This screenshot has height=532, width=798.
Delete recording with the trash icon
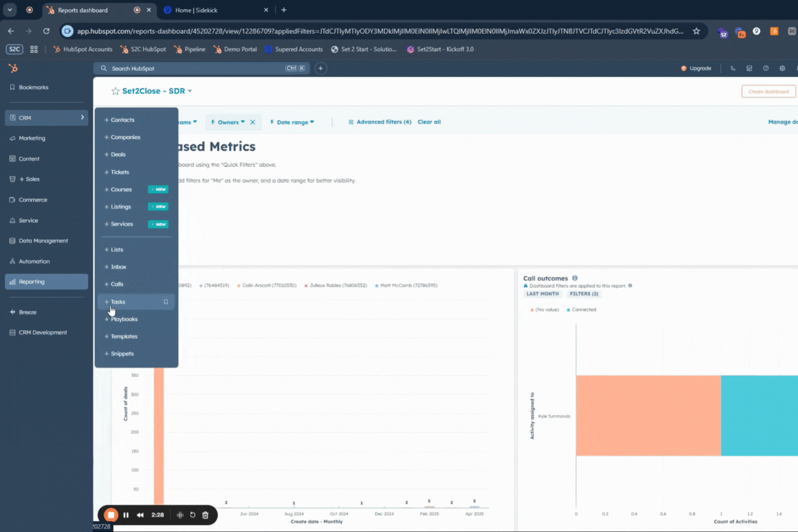tap(205, 515)
